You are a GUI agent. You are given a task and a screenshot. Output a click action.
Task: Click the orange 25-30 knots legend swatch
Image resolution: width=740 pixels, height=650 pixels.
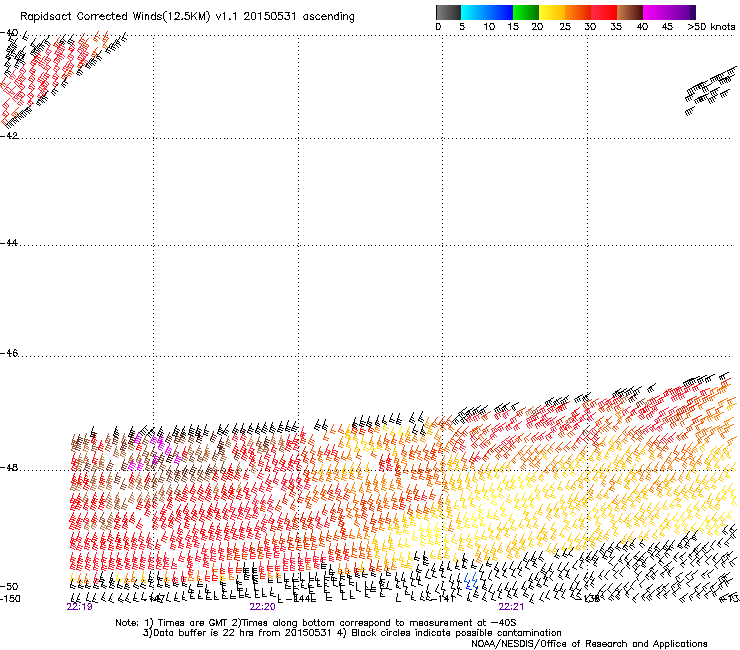click(x=578, y=12)
